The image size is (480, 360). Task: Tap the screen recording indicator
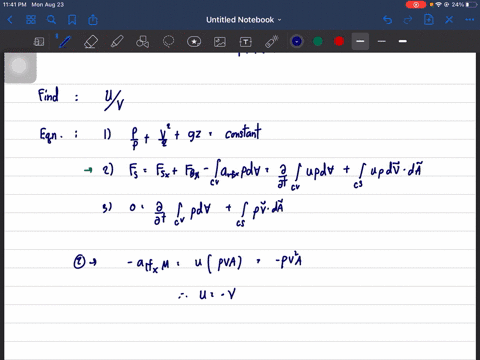click(x=416, y=5)
